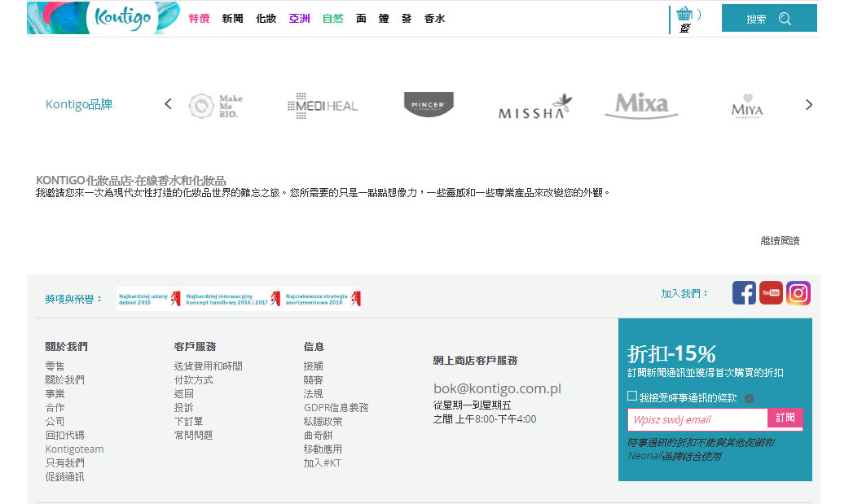Screen dimensions: 862x504
Task: Open the 下訂單 footer link
Action: [188, 421]
